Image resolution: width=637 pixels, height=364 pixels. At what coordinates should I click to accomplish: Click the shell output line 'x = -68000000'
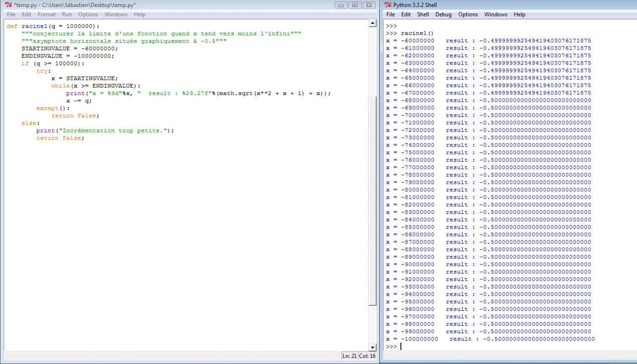[x=488, y=100]
